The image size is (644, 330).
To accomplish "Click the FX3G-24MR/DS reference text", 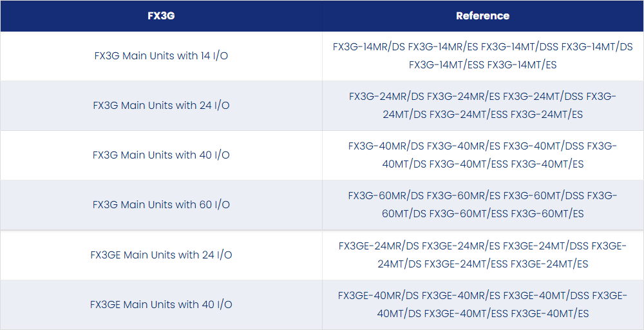I will [x=386, y=97].
